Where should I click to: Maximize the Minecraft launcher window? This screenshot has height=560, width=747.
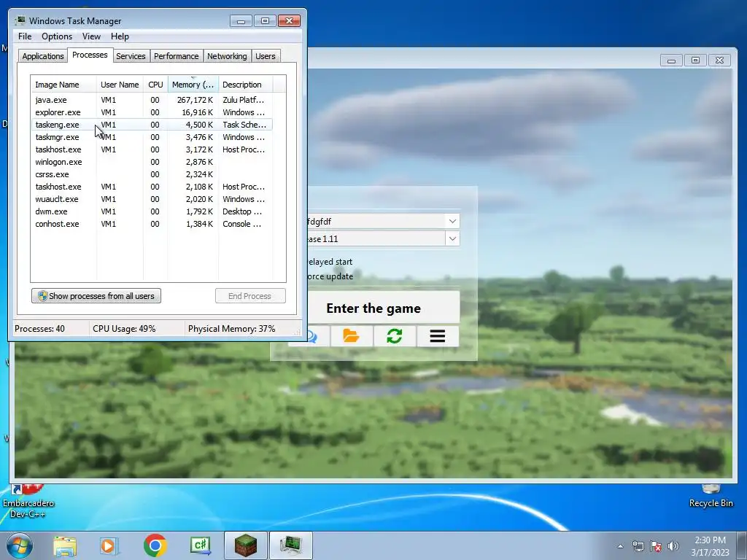click(695, 61)
